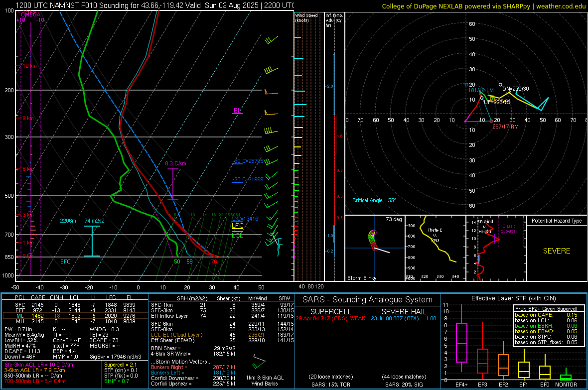Screen dimensions: 588x390
Task: Click the PW = 0.71in value
Action: click(x=20, y=329)
